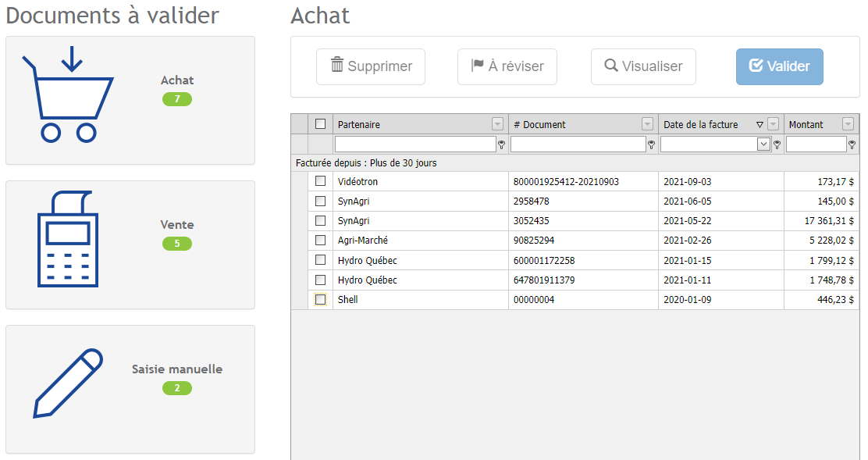Open the Partenaire column header dropdown
Image resolution: width=868 pixels, height=460 pixels.
pos(497,125)
